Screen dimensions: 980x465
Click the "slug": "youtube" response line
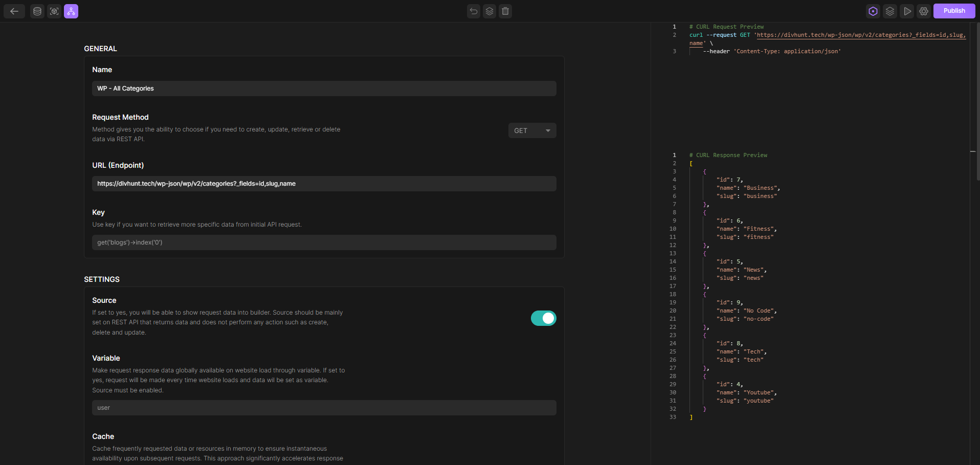[x=745, y=401]
